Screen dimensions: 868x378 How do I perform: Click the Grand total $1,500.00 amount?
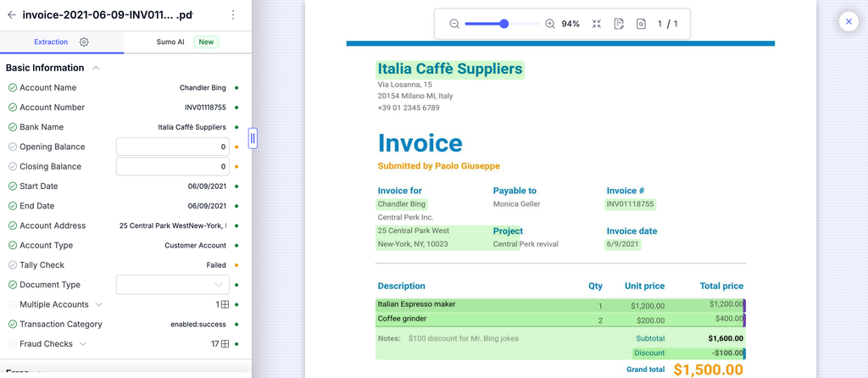708,370
